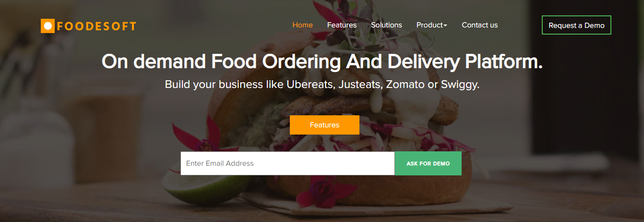This screenshot has width=644, height=222.
Task: Click the orange Features button
Action: tap(324, 125)
